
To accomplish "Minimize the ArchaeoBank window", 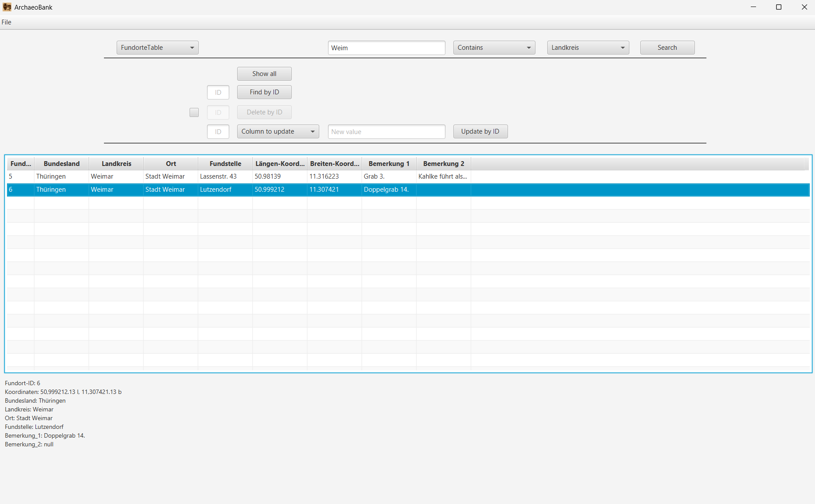I will tap(753, 7).
